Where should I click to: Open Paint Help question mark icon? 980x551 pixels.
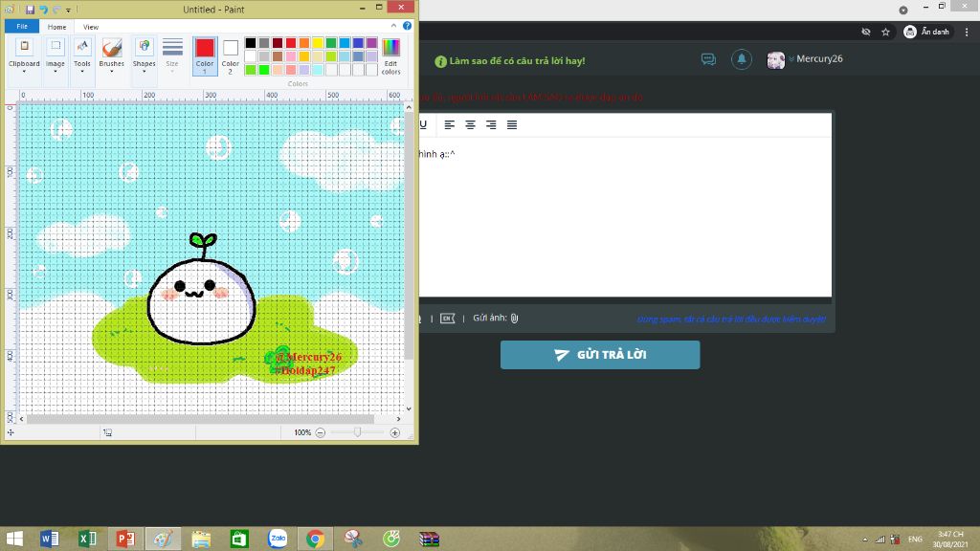click(x=407, y=26)
